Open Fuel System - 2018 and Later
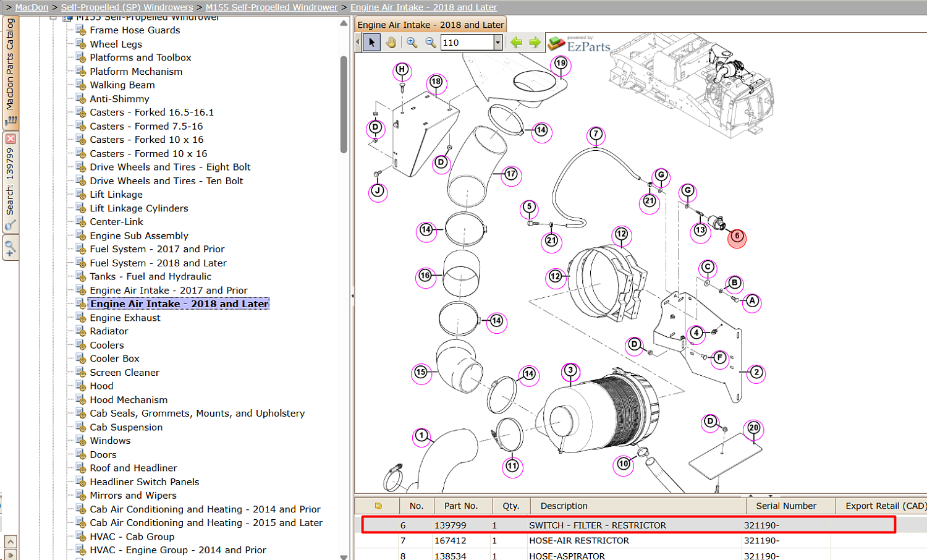Image resolution: width=927 pixels, height=560 pixels. [158, 263]
